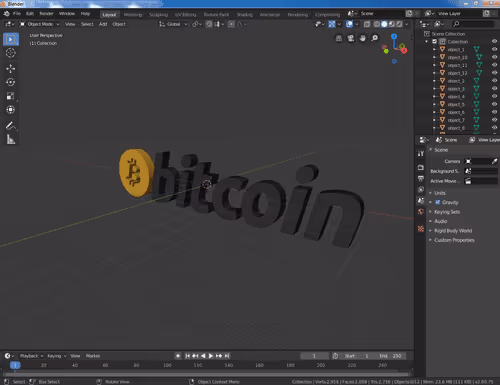Switch to solid viewport shading
500x385 pixels.
coord(384,24)
